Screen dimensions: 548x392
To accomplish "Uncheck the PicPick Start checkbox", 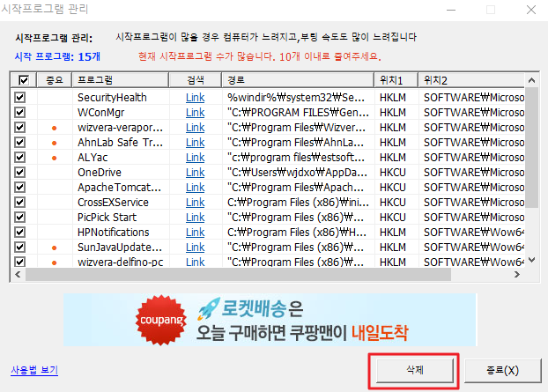I will pos(20,217).
